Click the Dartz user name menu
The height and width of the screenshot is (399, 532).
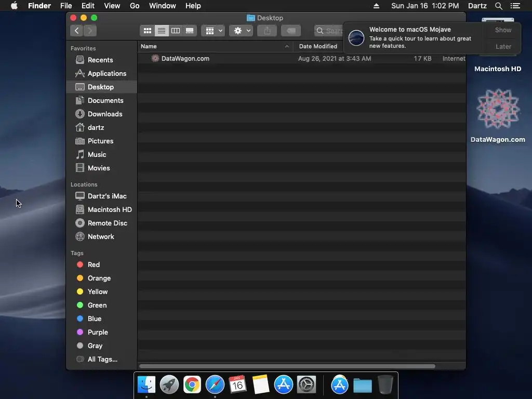477,6
